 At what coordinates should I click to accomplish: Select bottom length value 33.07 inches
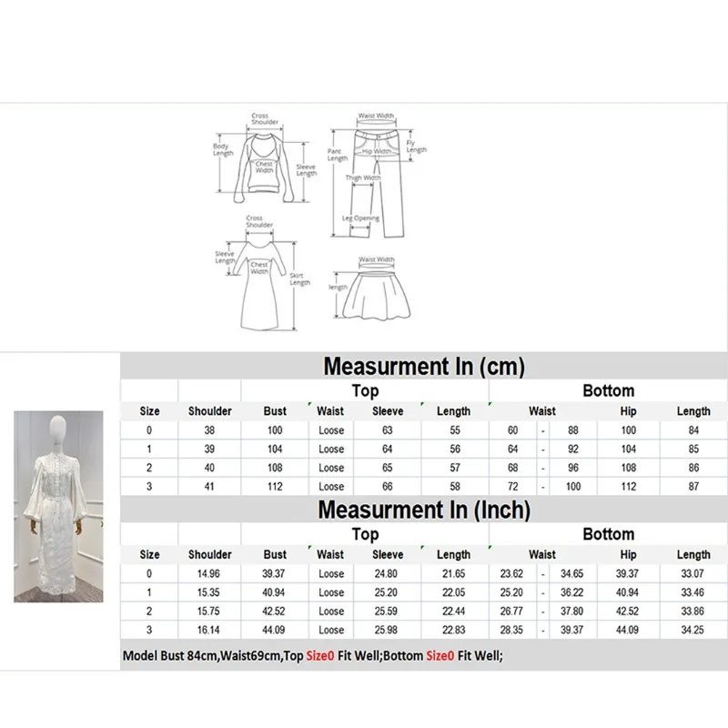click(693, 574)
